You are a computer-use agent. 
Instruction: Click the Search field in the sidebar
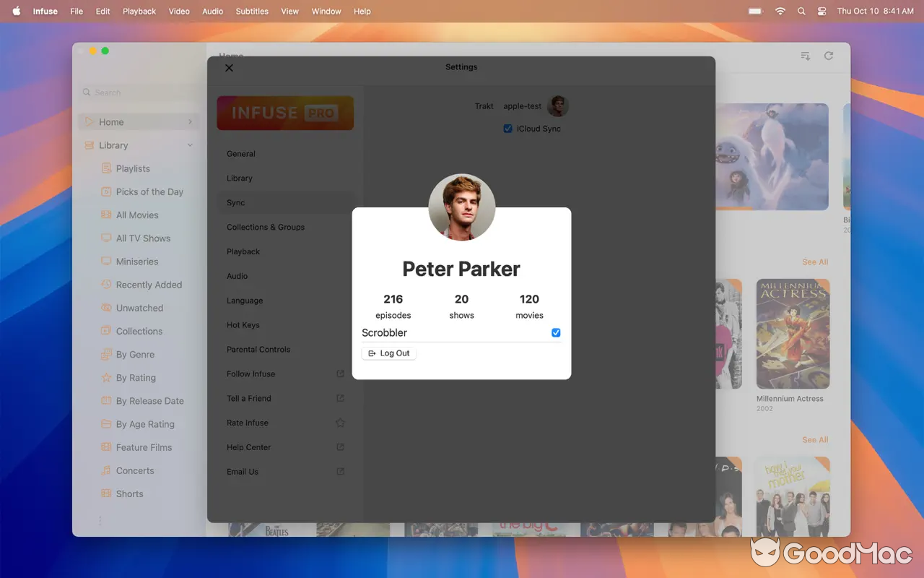(x=137, y=92)
